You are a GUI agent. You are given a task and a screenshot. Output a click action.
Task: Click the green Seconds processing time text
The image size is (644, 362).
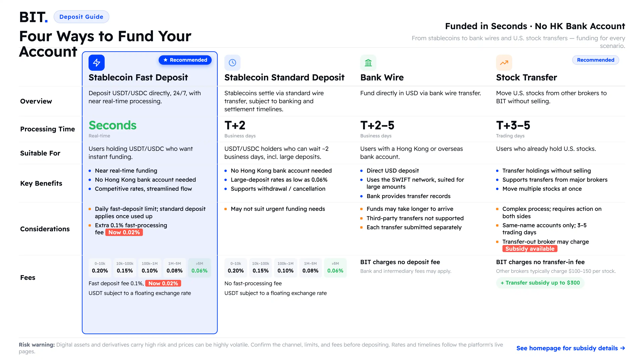pyautogui.click(x=113, y=125)
